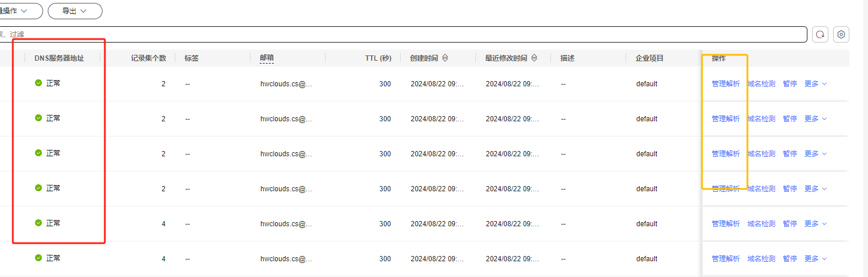Click the DNS服务器地址 column header
This screenshot has width=868, height=277.
coord(59,58)
